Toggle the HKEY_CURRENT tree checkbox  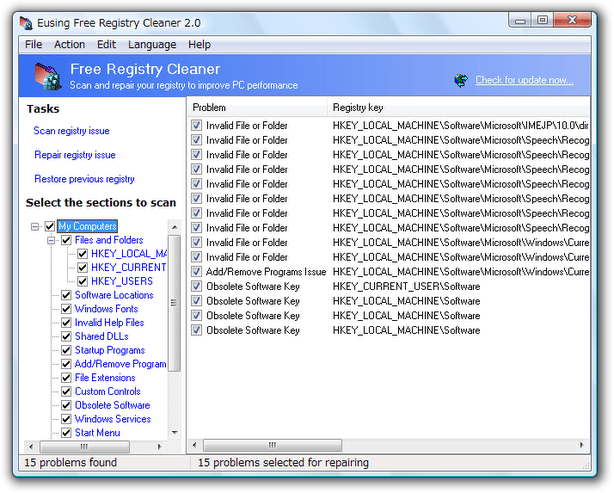pos(82,267)
